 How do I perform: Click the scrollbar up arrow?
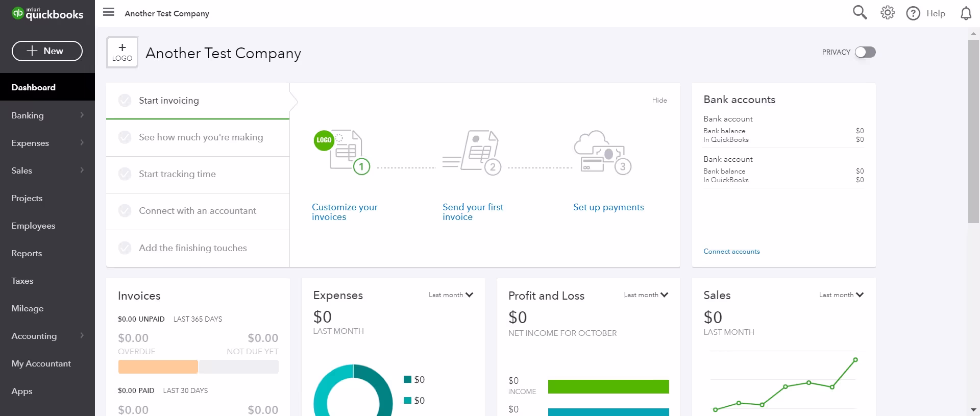(x=973, y=34)
